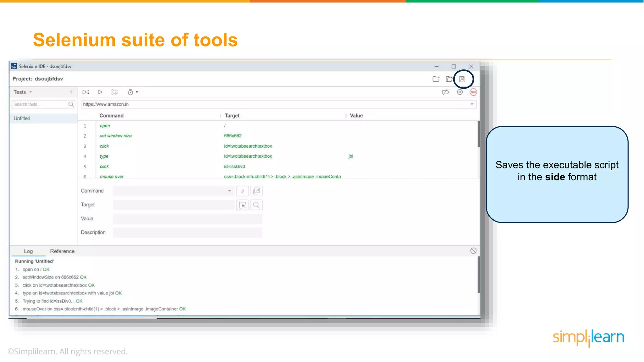Click the search magnifier in tests panel
This screenshot has height=362, width=644.
(x=71, y=104)
